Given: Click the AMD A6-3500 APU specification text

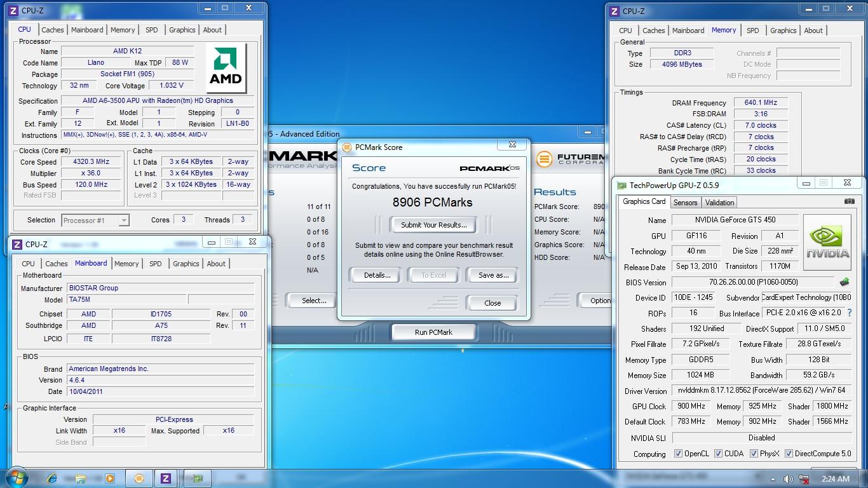Looking at the screenshot, I should coord(158,100).
